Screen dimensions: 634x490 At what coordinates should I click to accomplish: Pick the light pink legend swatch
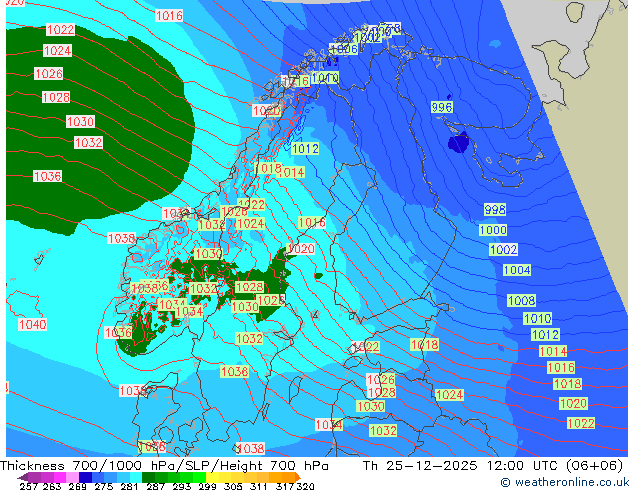coord(72,477)
